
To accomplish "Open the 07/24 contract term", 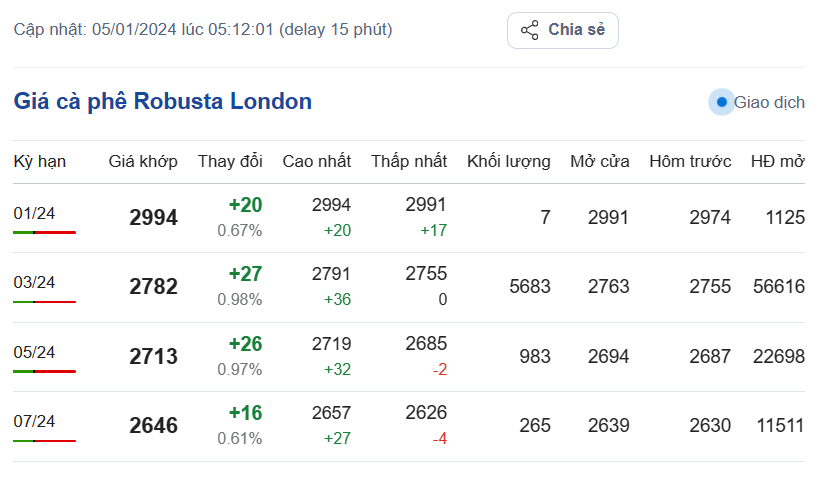I will click(x=34, y=421).
